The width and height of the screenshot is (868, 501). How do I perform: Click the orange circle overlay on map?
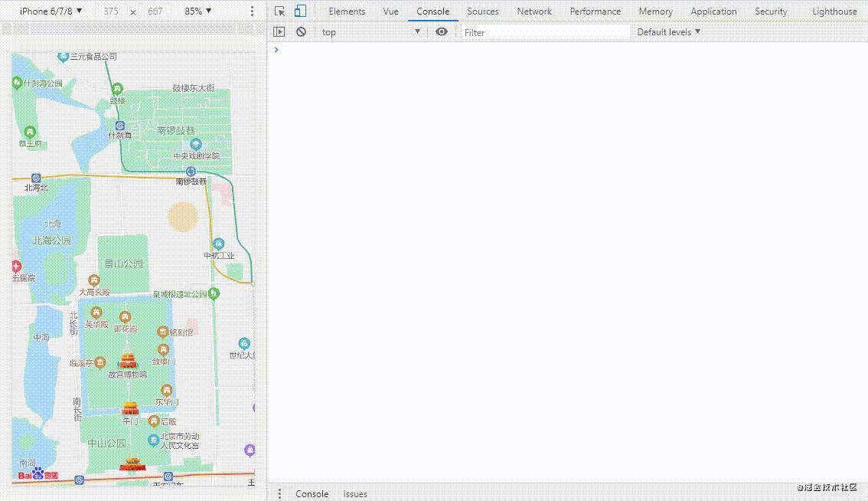click(x=183, y=217)
